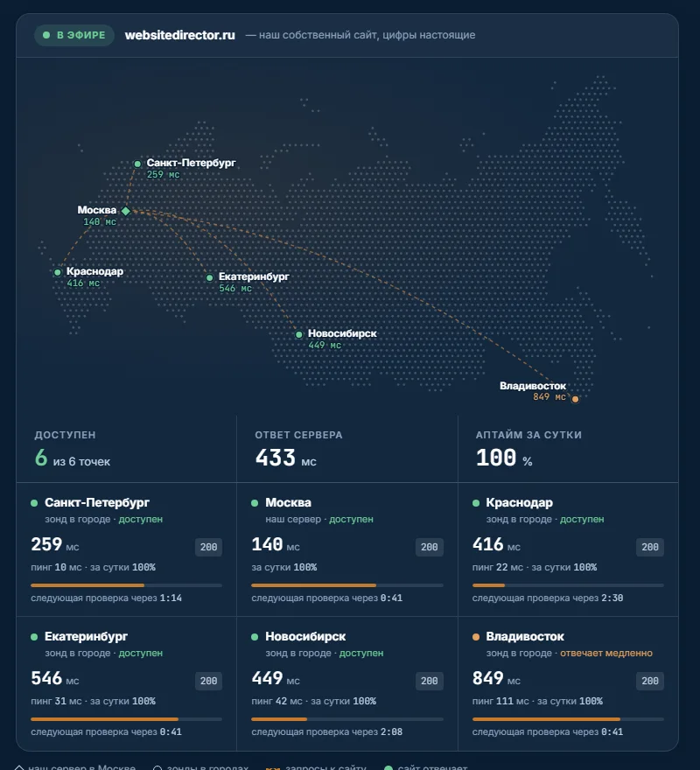Click the Екатеринбург check countdown progress bar

point(126,719)
